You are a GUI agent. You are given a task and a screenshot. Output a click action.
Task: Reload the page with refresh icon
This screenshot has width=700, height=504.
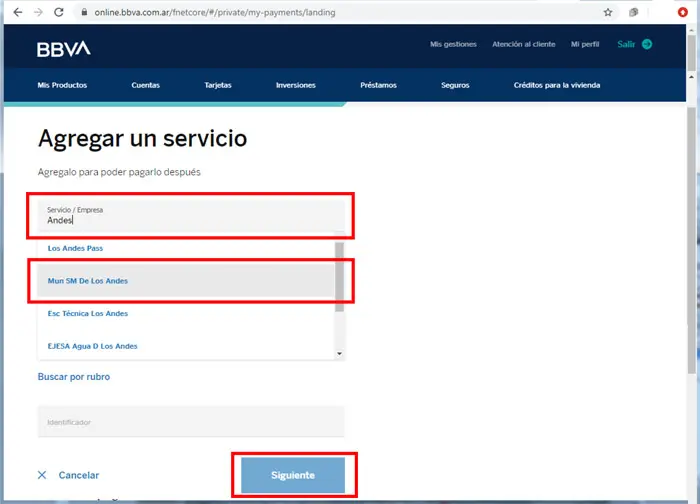[59, 12]
